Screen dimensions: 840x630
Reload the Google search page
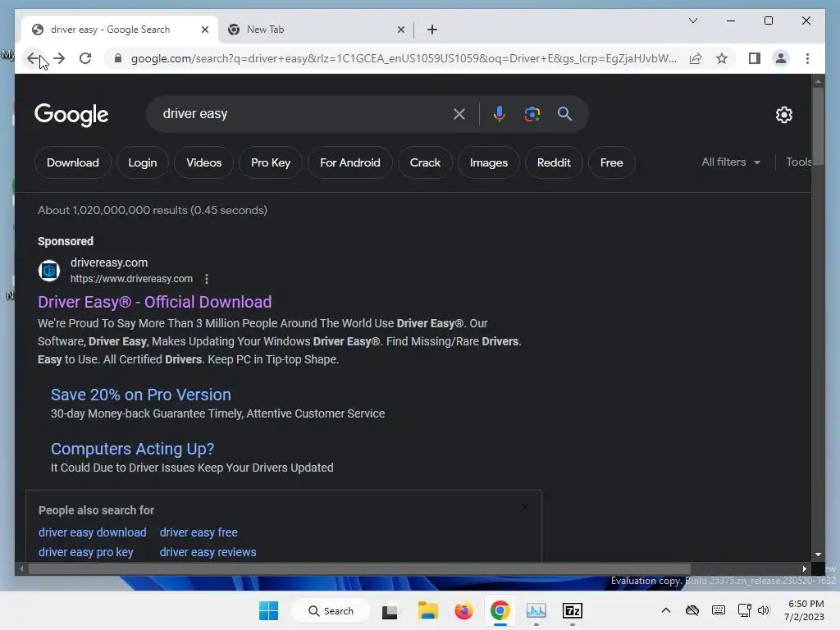click(x=85, y=58)
